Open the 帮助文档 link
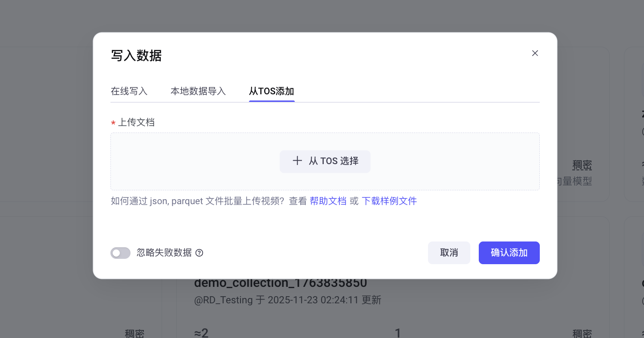This screenshot has width=644, height=338. pyautogui.click(x=328, y=201)
